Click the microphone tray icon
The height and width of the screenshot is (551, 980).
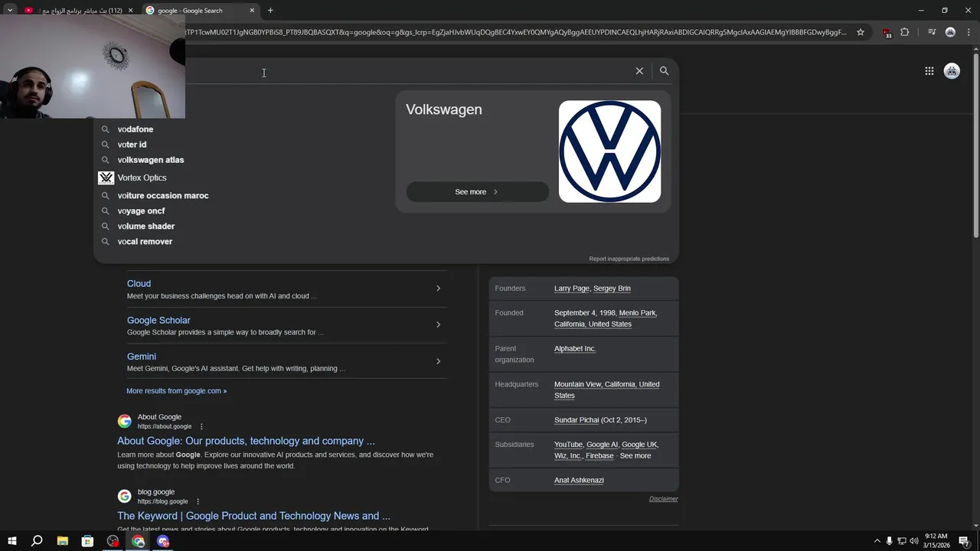(889, 541)
